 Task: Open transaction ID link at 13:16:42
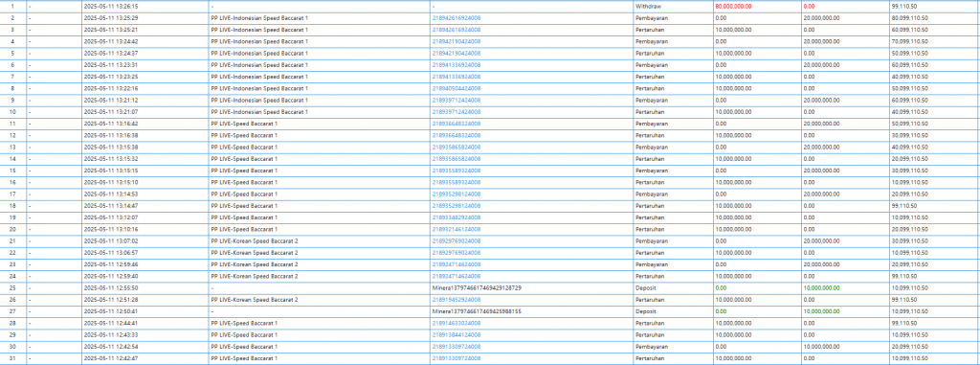457,124
